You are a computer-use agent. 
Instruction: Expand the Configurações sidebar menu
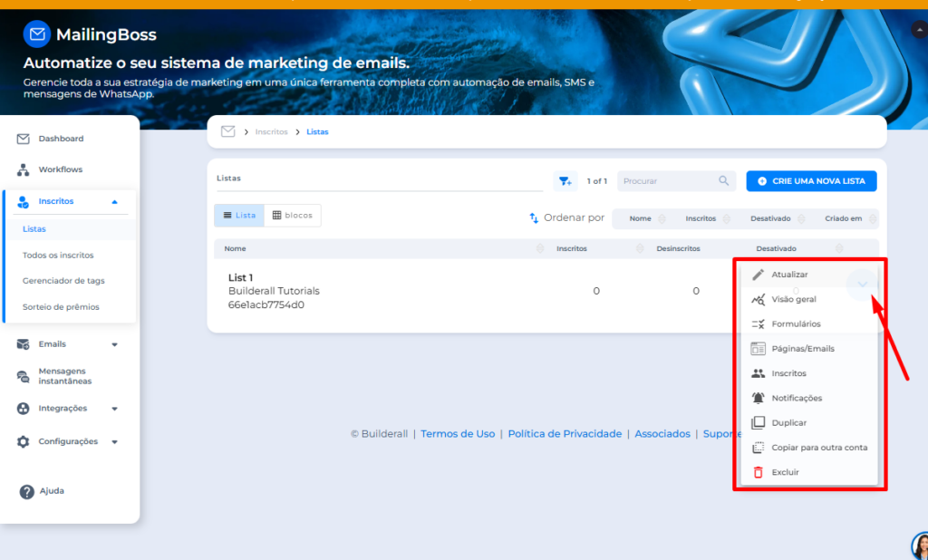coord(114,441)
